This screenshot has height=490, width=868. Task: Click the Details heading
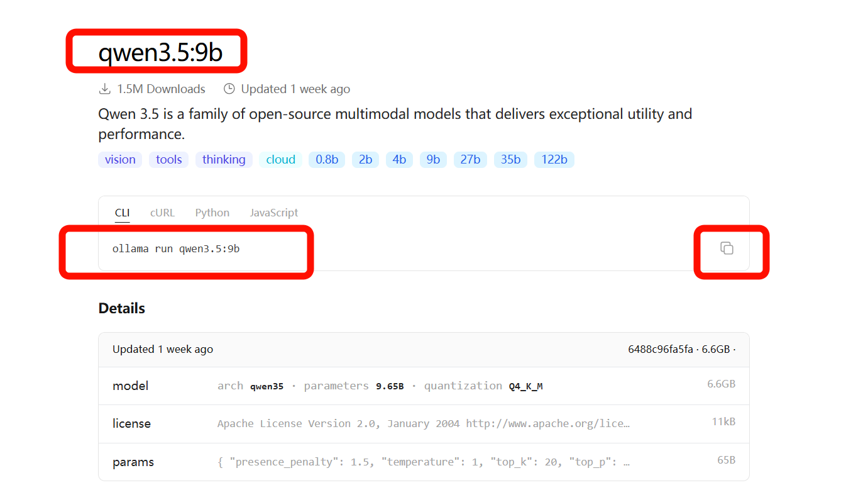pos(122,308)
